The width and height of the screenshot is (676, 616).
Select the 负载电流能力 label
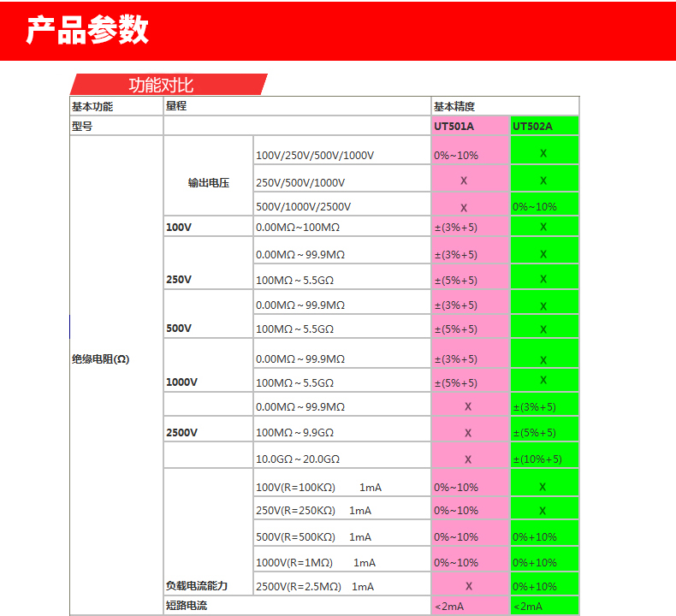[197, 586]
